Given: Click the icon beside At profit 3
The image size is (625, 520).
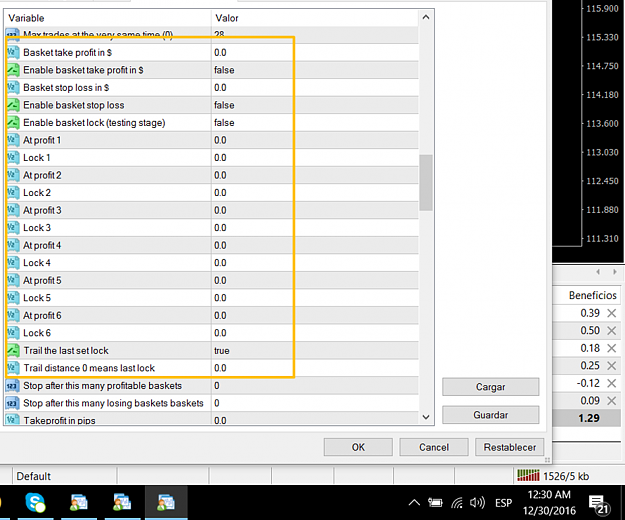Looking at the screenshot, I should [x=13, y=210].
